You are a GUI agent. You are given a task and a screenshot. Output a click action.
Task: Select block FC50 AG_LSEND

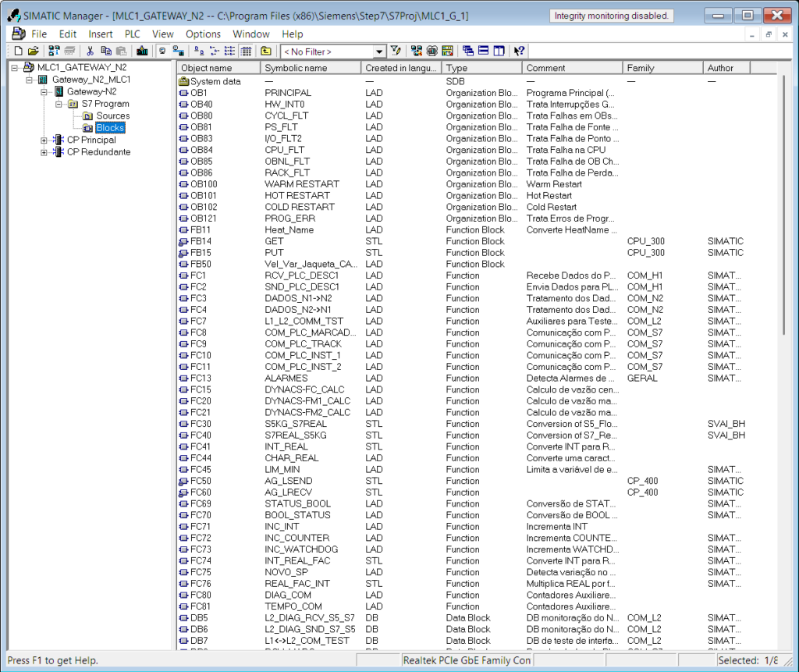point(201,481)
